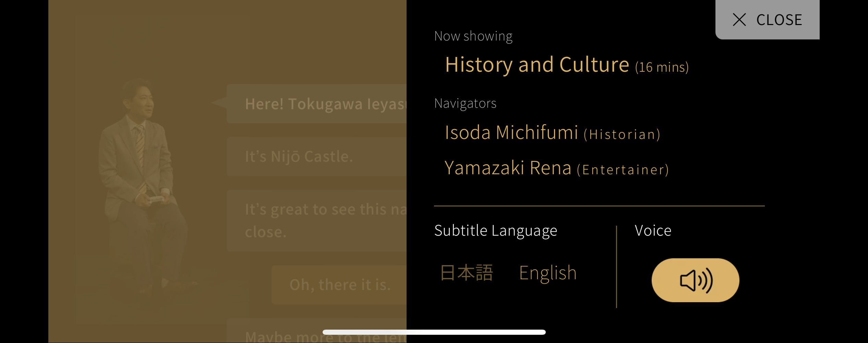Toggle the Voice speaker button
This screenshot has width=868, height=343.
pos(695,280)
